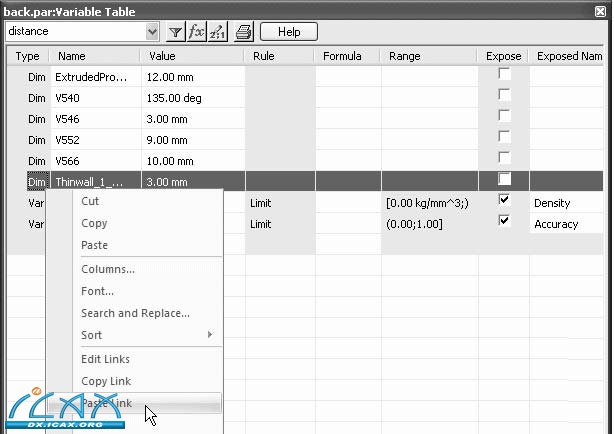
Task: Click the Thinwall row 3.00 mm value
Action: tap(193, 182)
